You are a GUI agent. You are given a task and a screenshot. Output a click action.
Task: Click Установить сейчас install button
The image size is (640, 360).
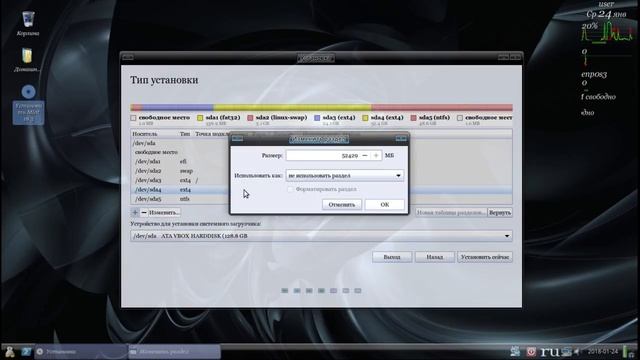pos(485,257)
